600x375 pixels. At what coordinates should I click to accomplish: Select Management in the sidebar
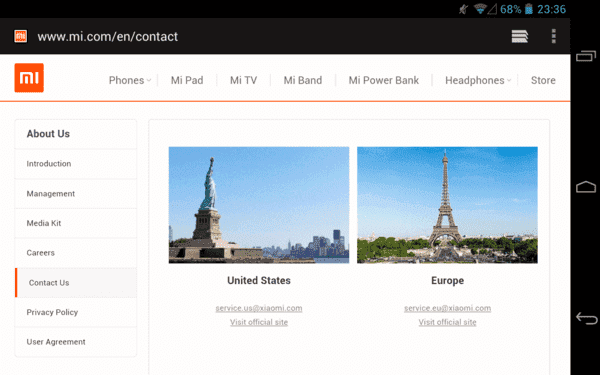(x=76, y=194)
